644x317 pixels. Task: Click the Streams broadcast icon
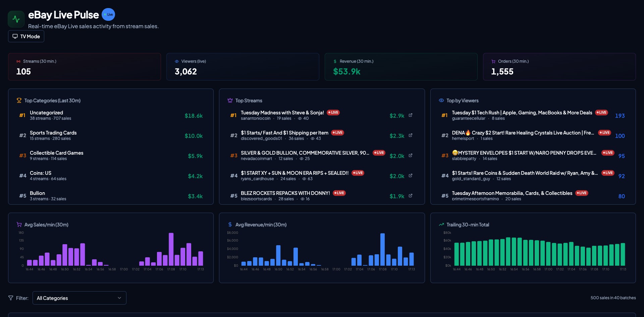pyautogui.click(x=18, y=61)
